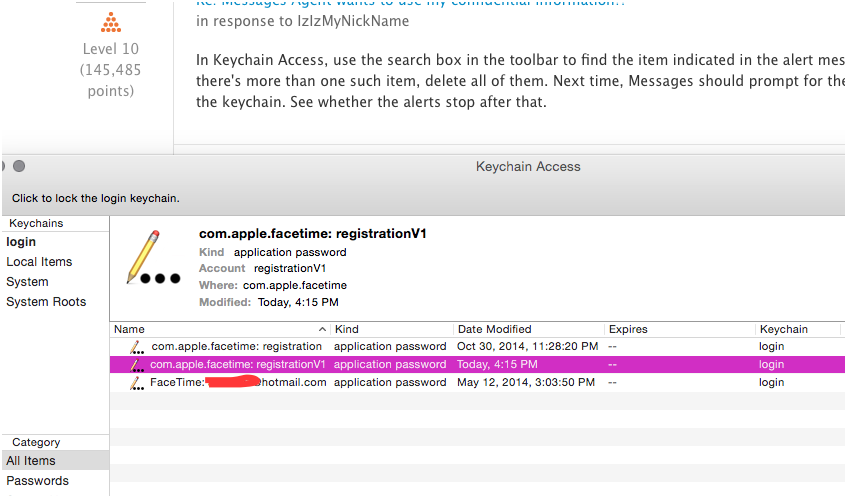Viewport: 845px width, 496px height.
Task: Sort by the Date Modified column header
Action: pos(495,329)
